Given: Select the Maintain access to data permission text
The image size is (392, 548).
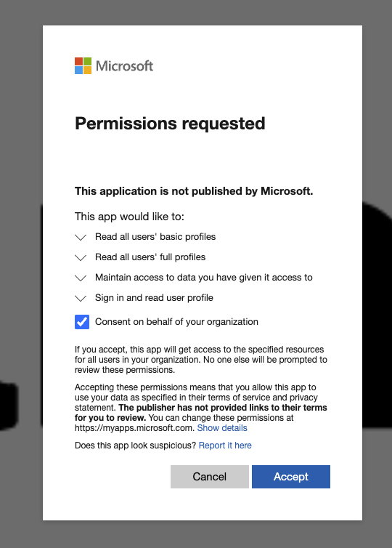Looking at the screenshot, I should [x=203, y=277].
